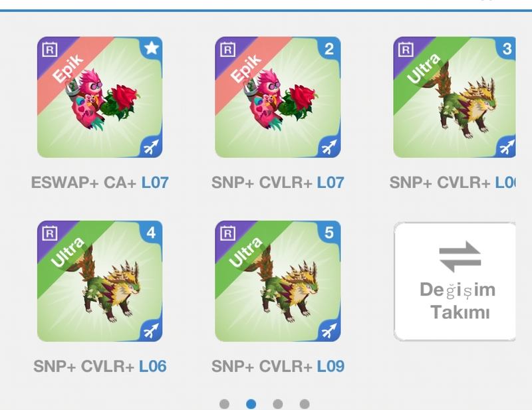Tap the SNP+ CVLR+ L09 label

(278, 366)
